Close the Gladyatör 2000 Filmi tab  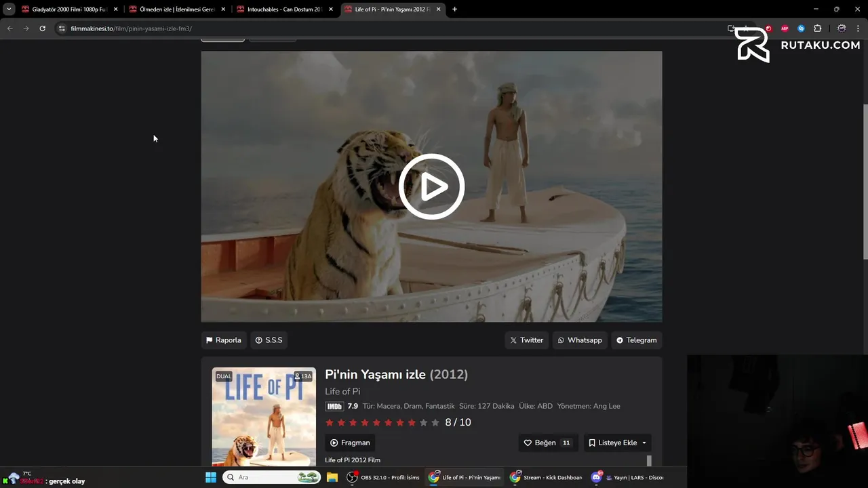pyautogui.click(x=115, y=9)
